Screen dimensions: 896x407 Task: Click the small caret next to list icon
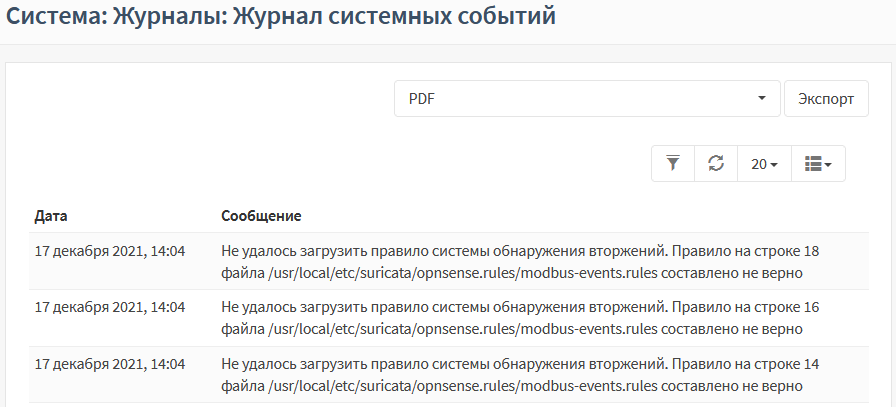coord(828,165)
